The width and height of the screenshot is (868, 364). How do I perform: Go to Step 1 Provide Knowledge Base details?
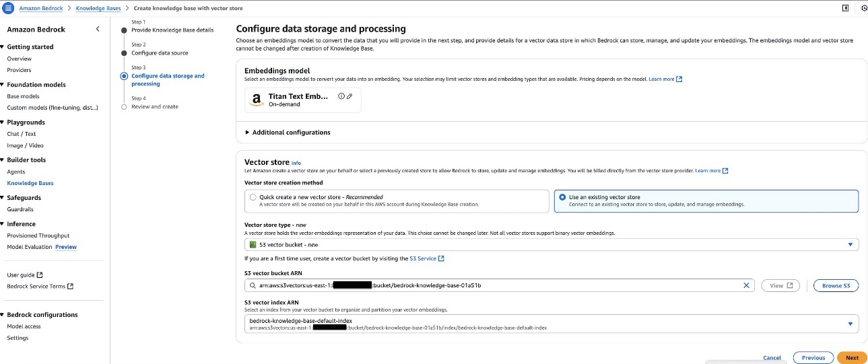[172, 30]
